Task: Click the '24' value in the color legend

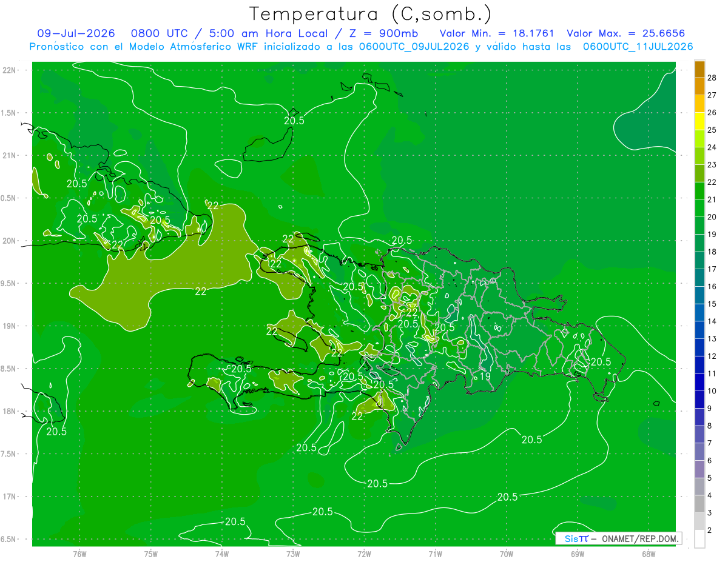Action: (712, 147)
